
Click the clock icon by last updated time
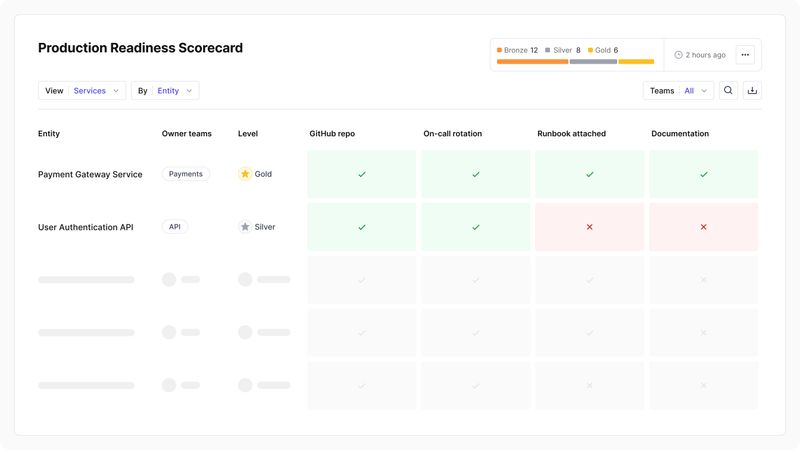tap(679, 55)
